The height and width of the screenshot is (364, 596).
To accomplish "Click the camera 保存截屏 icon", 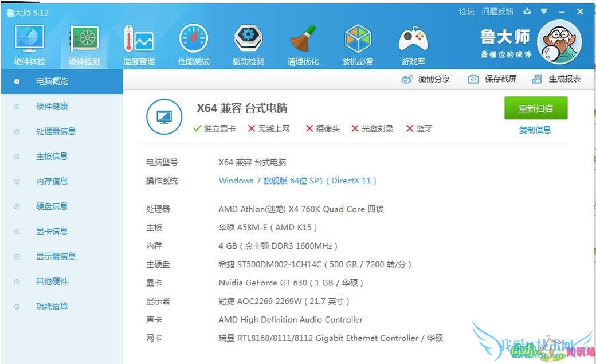I will (473, 79).
